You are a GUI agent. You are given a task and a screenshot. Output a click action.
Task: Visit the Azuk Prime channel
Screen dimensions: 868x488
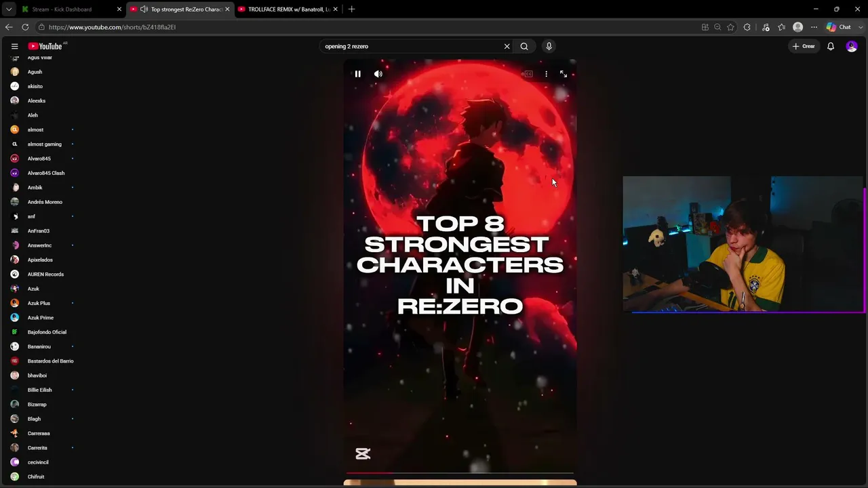coord(41,318)
